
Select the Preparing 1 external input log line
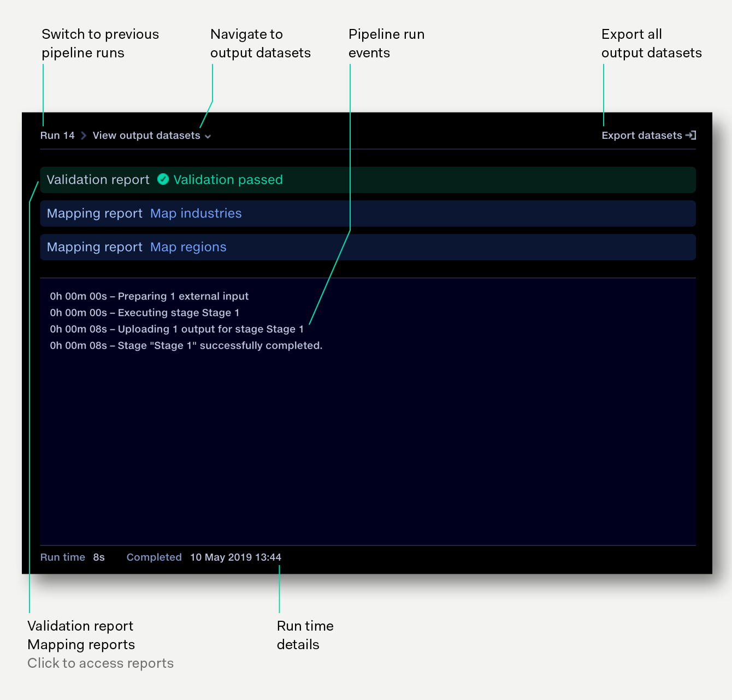point(149,296)
